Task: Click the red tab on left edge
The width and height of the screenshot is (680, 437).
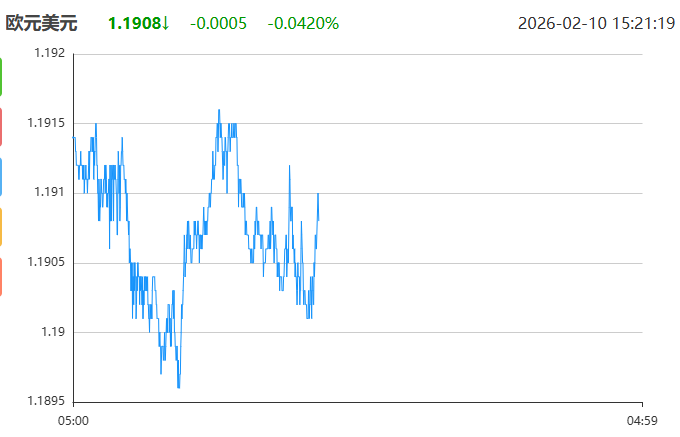Action: tap(2, 127)
